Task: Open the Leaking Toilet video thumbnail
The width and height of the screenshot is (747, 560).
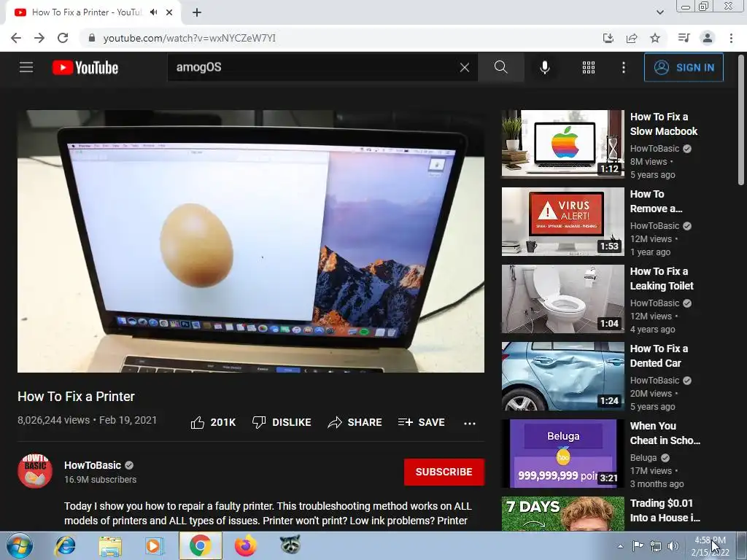Action: click(562, 298)
